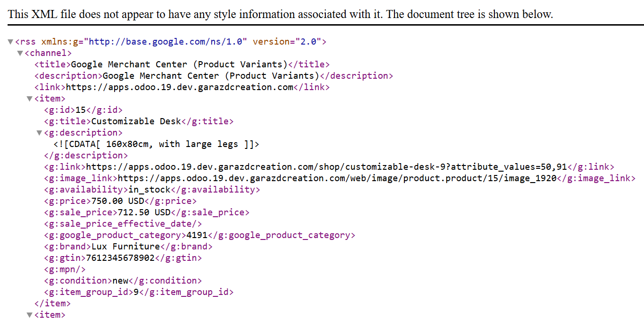Screen dimensions: 644x322
Task: Click the google_product_category value '4191'
Action: click(x=197, y=235)
